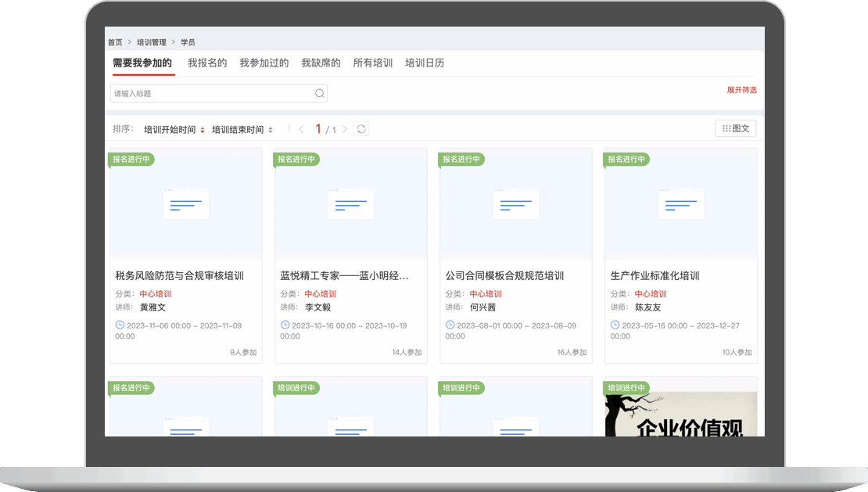Go to previous page arrow
This screenshot has height=492, width=868.
click(301, 129)
